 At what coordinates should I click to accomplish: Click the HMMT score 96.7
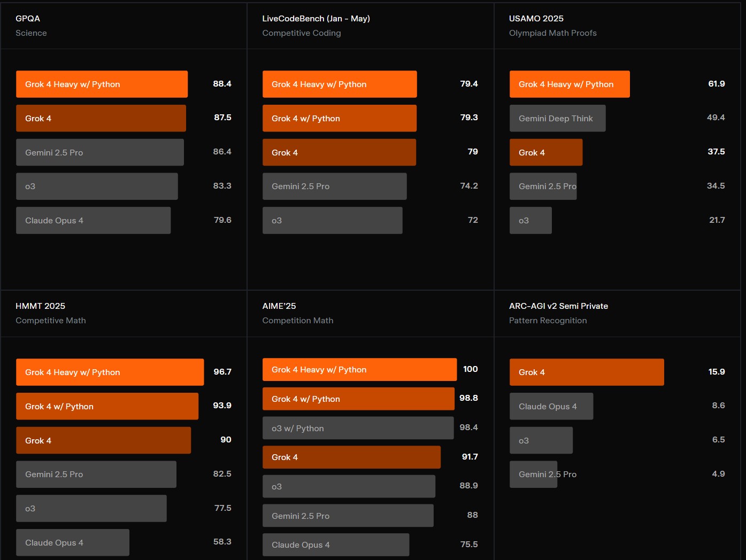222,372
